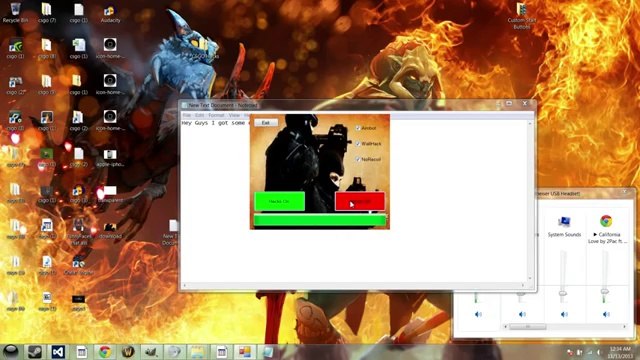The image size is (640, 360).
Task: Toggle the WallHack checkbox
Action: pyautogui.click(x=358, y=144)
